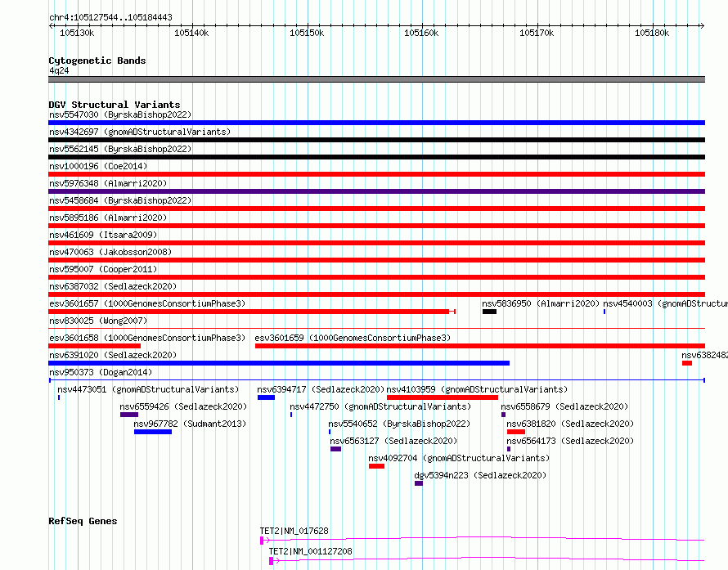
Task: Select the TET2|NM_001127208 gene label
Action: click(x=310, y=551)
